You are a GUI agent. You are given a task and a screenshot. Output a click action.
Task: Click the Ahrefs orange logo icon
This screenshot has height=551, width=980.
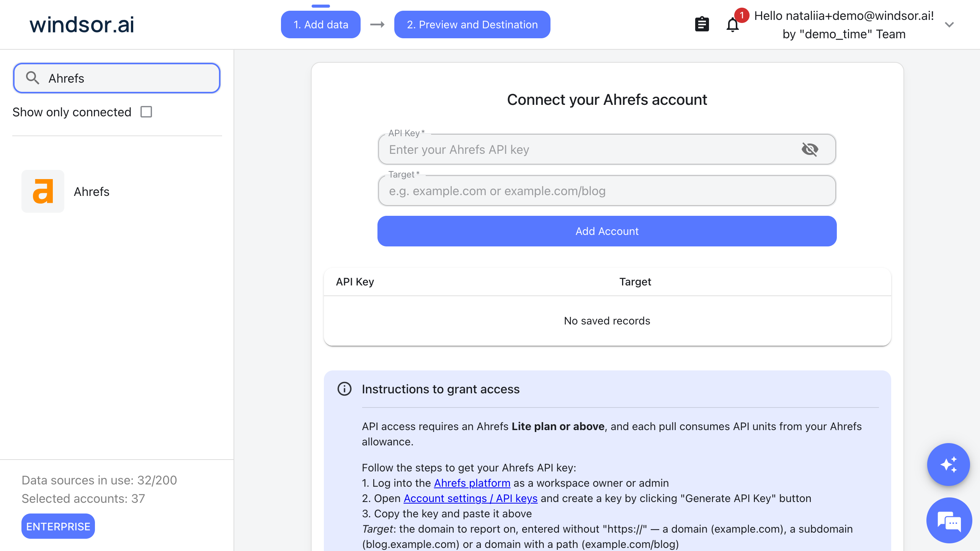click(x=43, y=191)
